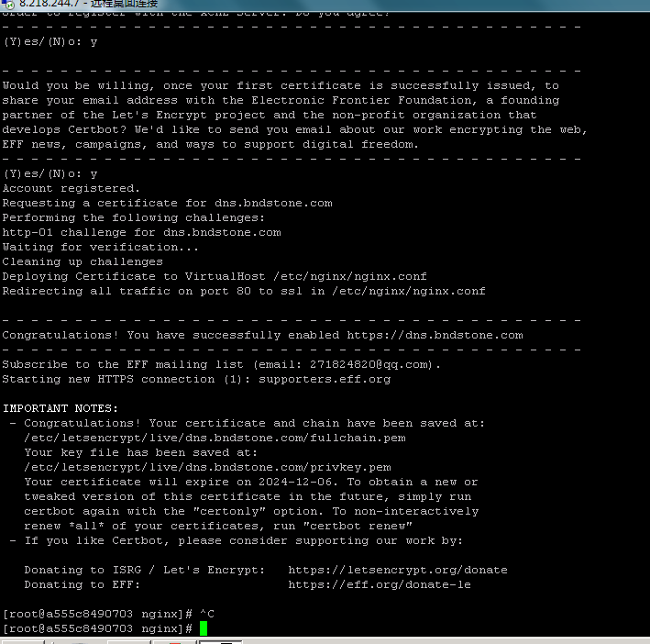Screen dimensions: 650x644
Task: Click 'Deploying Certificate to VirtualHost' line
Action: pyautogui.click(x=215, y=276)
